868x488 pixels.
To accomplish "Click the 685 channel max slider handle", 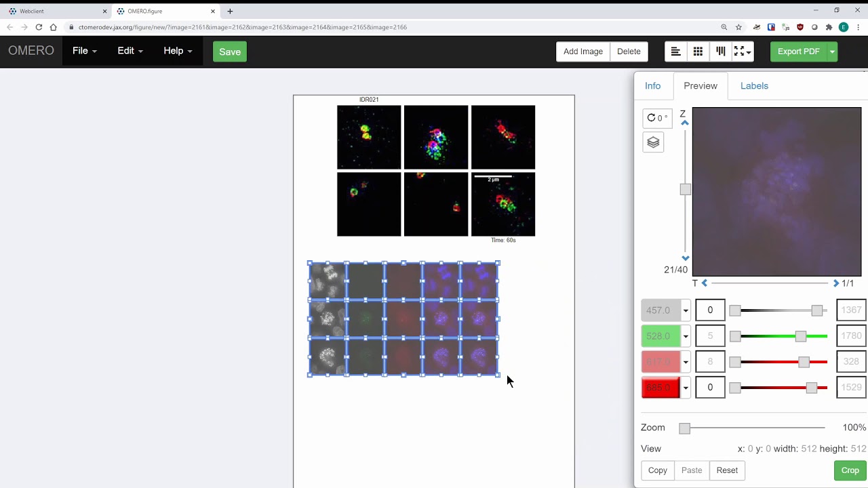I will (x=812, y=388).
